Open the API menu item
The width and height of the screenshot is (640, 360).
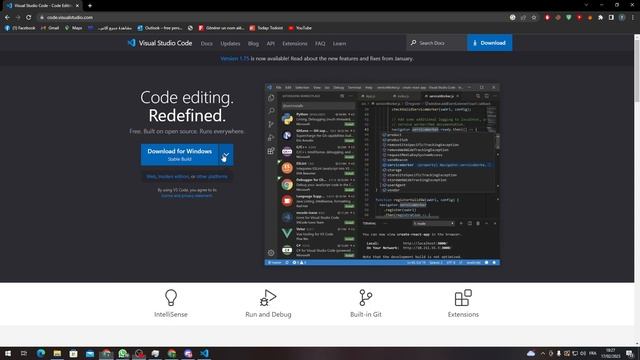coord(271,43)
